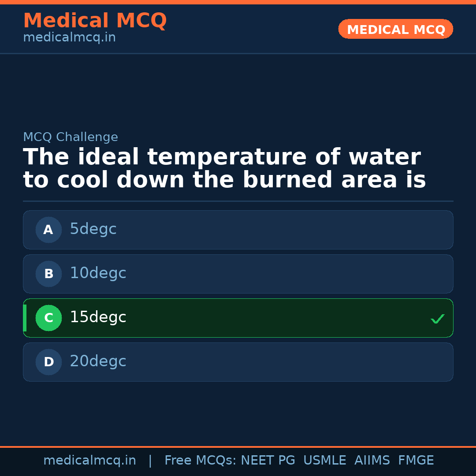476x476 pixels.
Task: Click the MCQ Challenge label
Action: click(x=71, y=138)
